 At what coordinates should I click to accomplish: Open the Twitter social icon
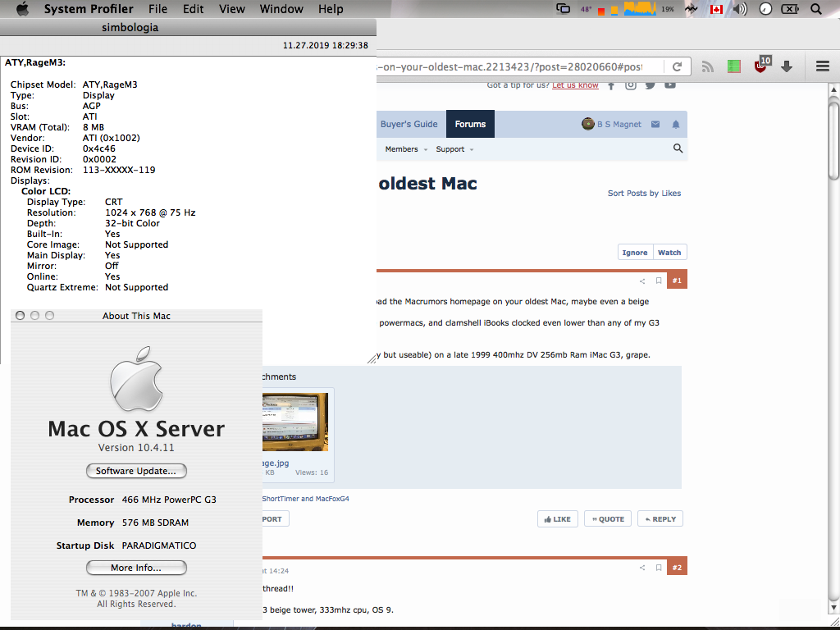651,84
